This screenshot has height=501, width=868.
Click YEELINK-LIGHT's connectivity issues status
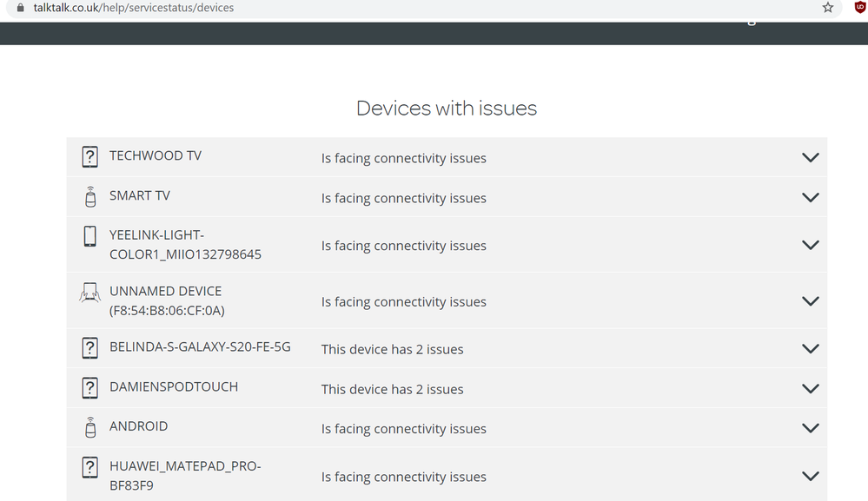tap(403, 246)
